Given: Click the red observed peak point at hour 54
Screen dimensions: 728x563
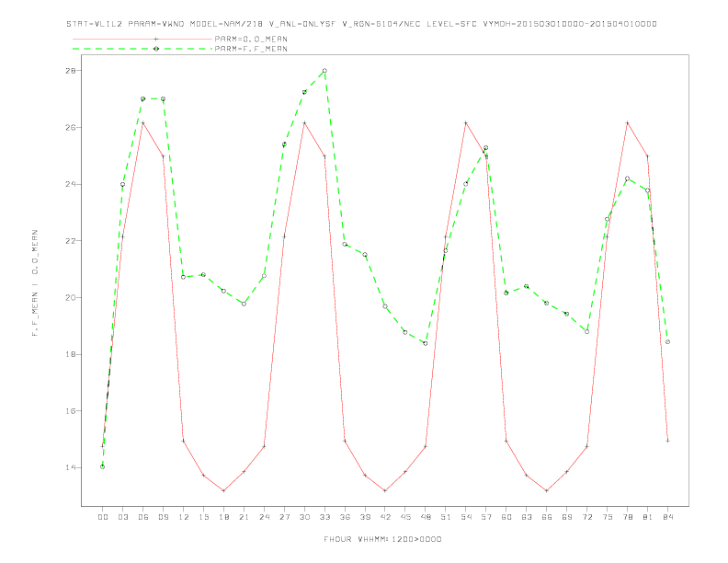Looking at the screenshot, I should click(x=466, y=123).
